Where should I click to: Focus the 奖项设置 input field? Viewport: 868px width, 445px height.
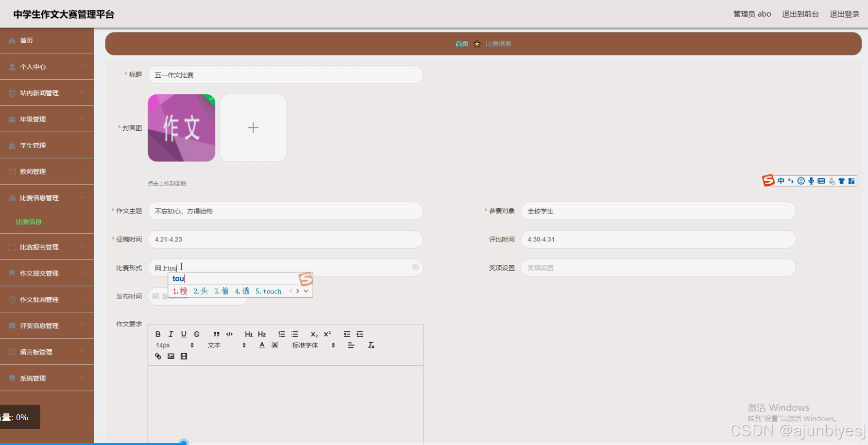[x=658, y=268]
